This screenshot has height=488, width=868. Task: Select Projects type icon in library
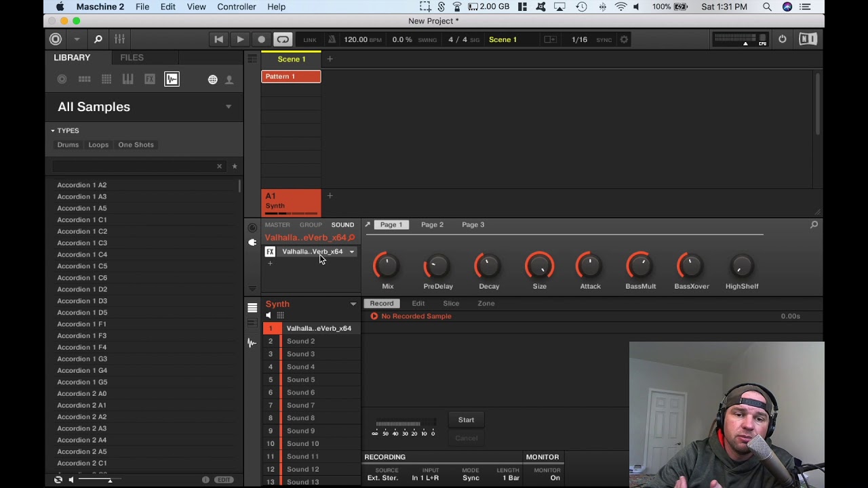[62, 79]
